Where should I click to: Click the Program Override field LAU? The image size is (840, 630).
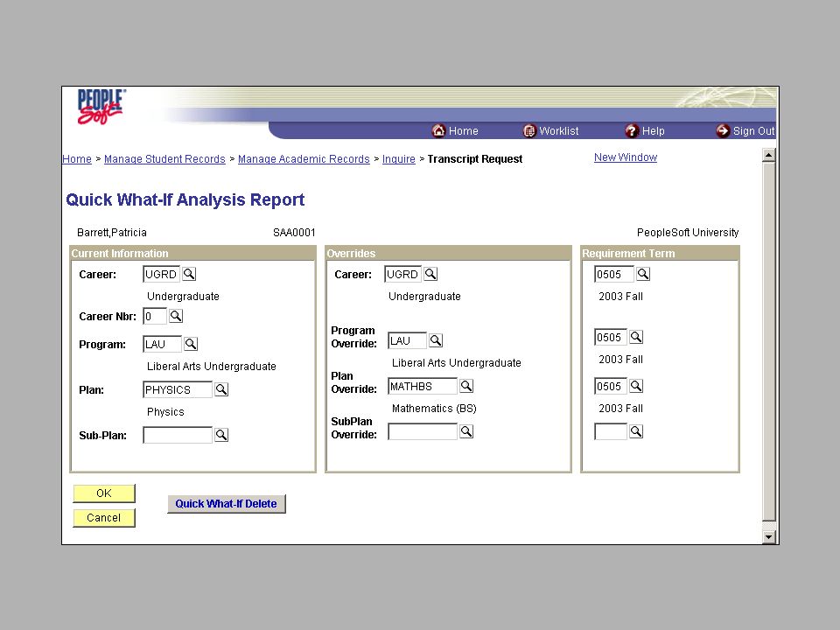pos(407,340)
